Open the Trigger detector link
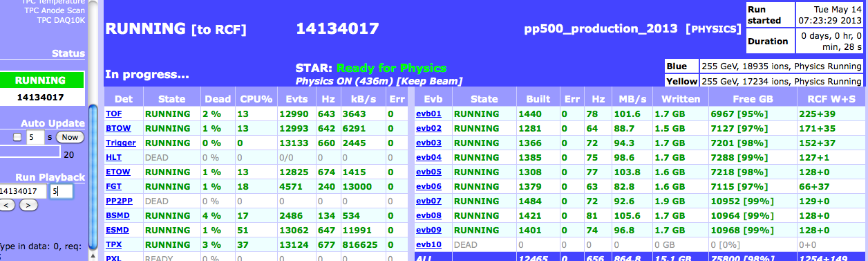This screenshot has width=868, height=261. click(120, 143)
